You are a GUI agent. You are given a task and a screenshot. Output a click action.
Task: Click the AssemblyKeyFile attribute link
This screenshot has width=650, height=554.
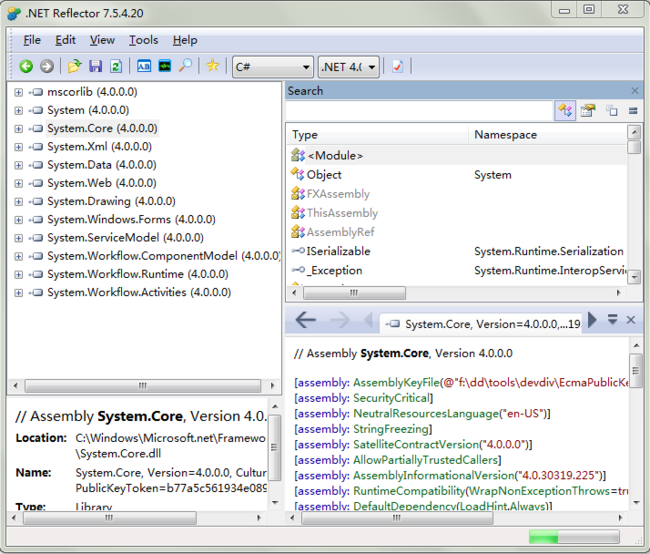pos(396,382)
